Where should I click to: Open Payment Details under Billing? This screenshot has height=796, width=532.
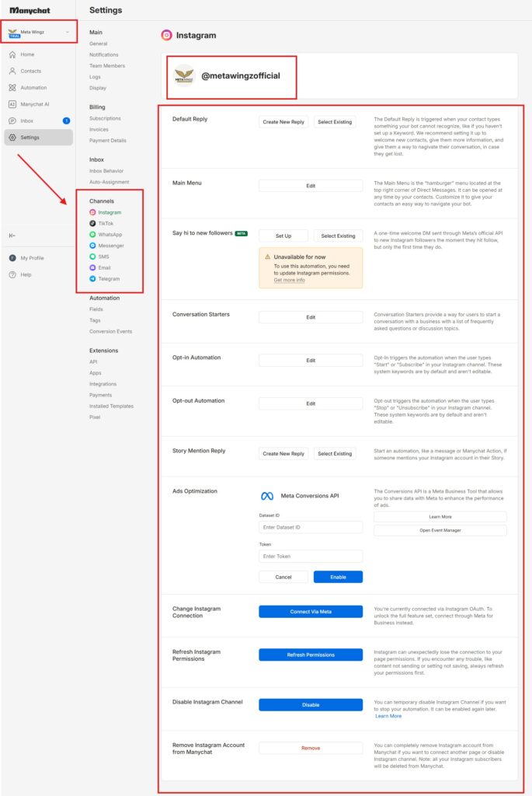tap(108, 141)
